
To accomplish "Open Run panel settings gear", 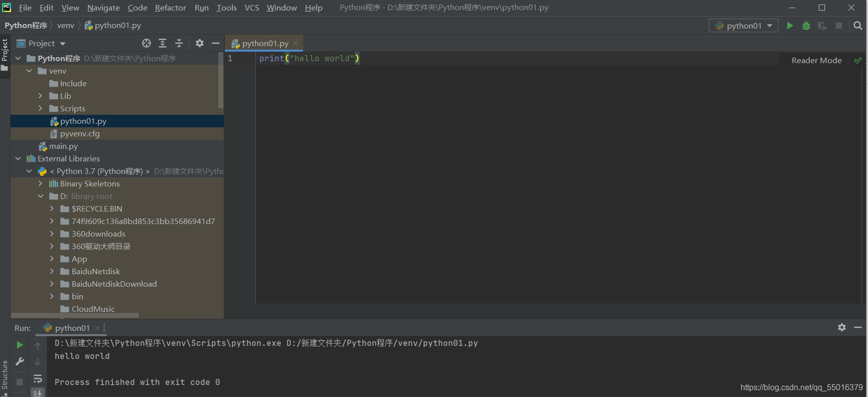I will click(842, 327).
